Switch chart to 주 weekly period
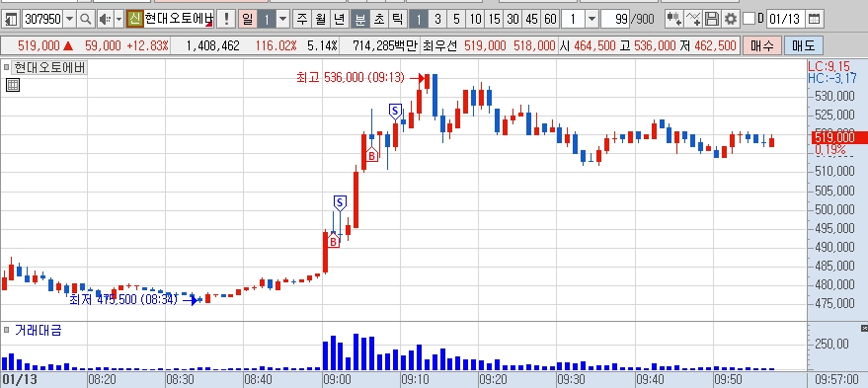Screen dimensions: 868x388 [x=302, y=20]
